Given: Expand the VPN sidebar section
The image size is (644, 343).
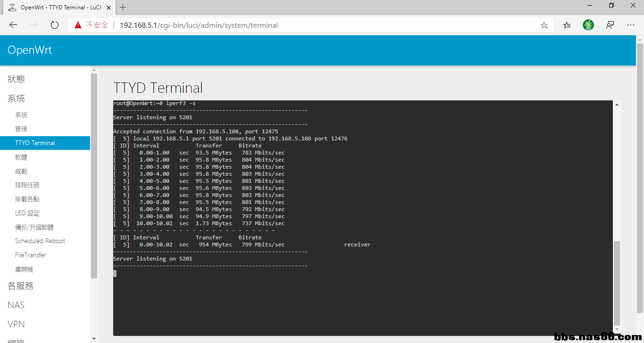Looking at the screenshot, I should [x=16, y=325].
